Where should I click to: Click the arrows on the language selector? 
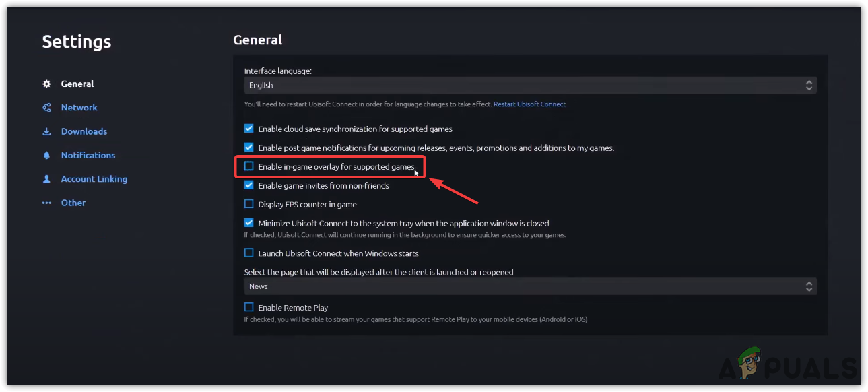tap(809, 85)
